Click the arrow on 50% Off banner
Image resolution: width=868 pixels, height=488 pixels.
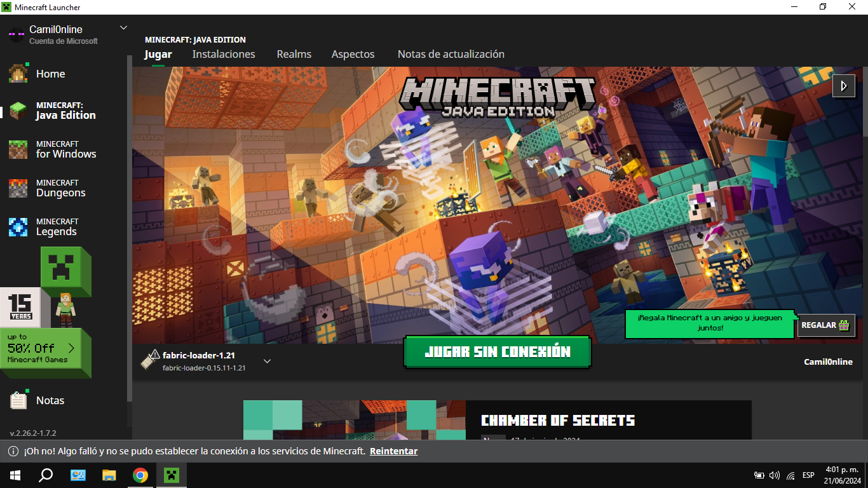[71, 348]
